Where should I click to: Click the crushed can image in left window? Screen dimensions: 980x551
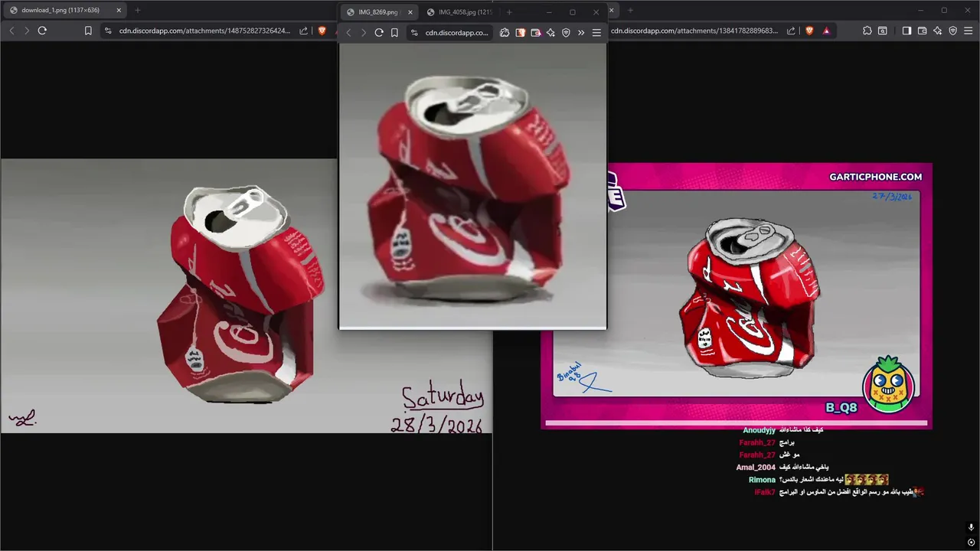(243, 295)
